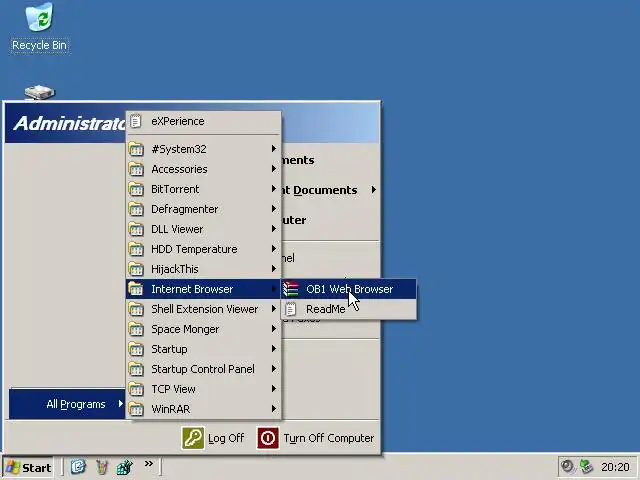
Task: Expand the Recent Documents submenu arrow
Action: pos(373,190)
